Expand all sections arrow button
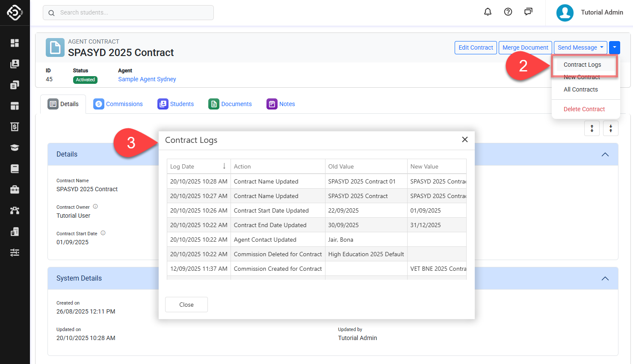This screenshot has width=633, height=364. click(x=592, y=128)
